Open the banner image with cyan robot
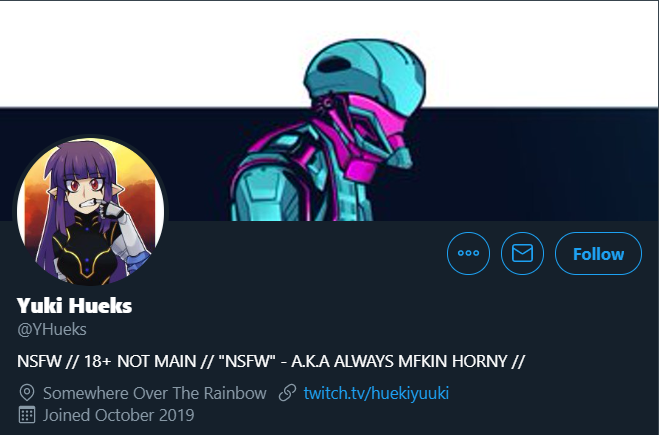 pyautogui.click(x=330, y=110)
